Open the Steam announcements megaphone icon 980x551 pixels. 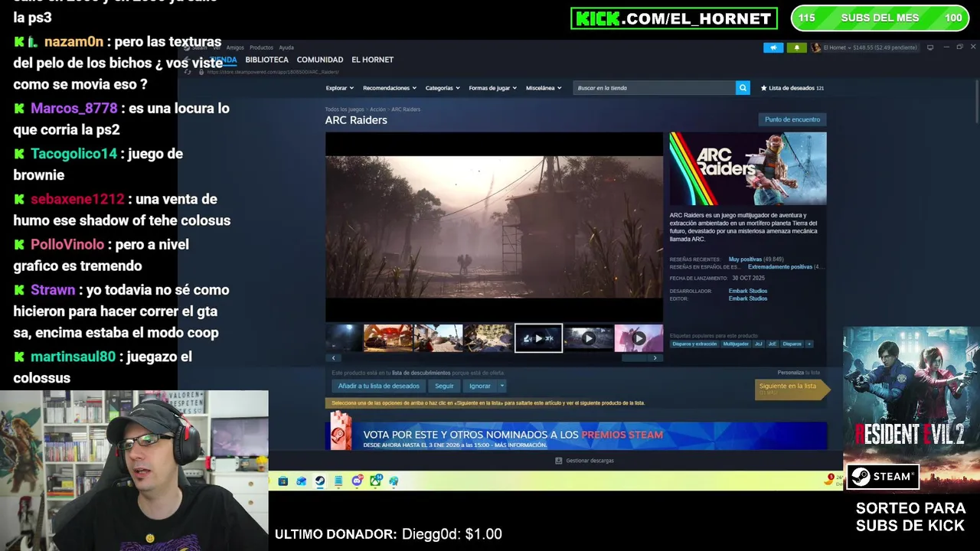pyautogui.click(x=773, y=47)
